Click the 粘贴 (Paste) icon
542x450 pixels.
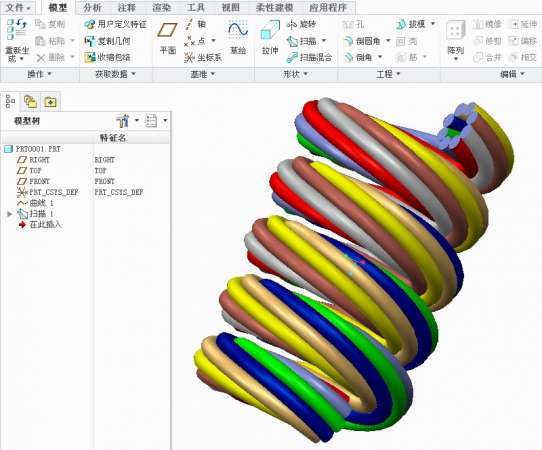click(x=41, y=41)
